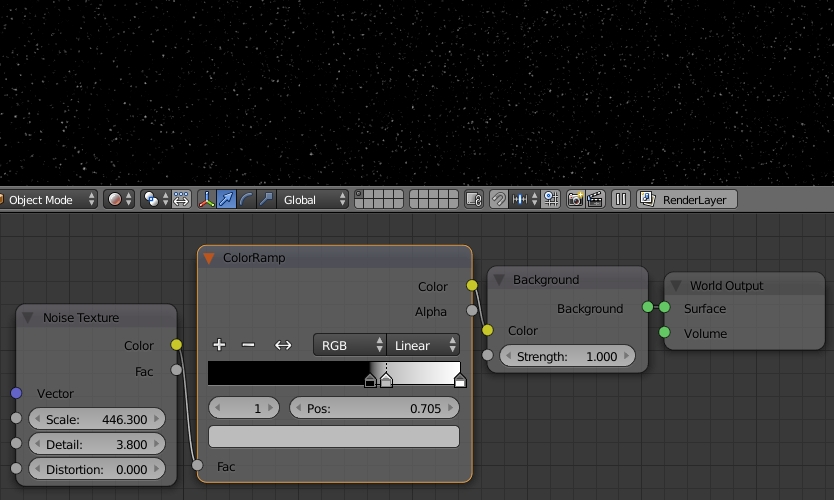Collapse the Noise Texture node

tap(28, 318)
